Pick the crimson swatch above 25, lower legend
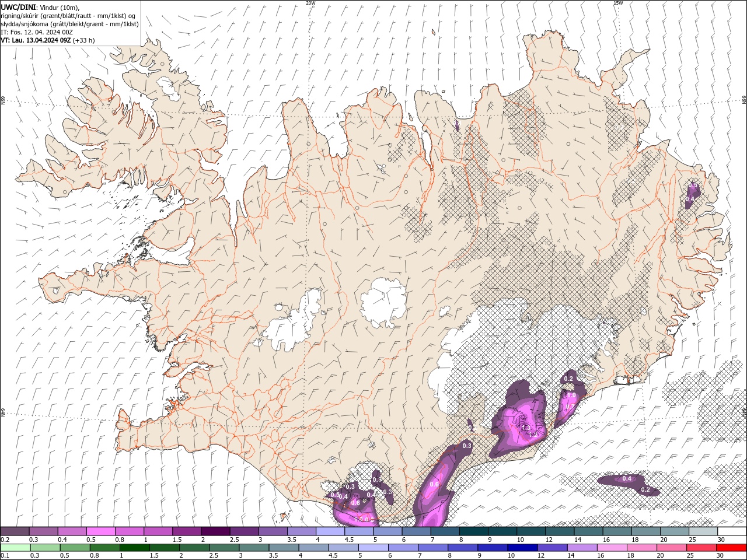This screenshot has width=747, height=560. click(701, 548)
